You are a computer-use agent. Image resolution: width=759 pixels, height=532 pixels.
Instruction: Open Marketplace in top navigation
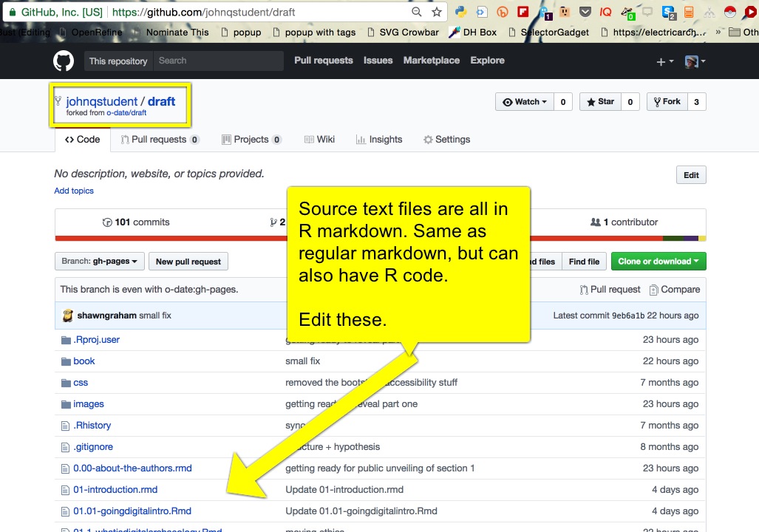pyautogui.click(x=432, y=61)
